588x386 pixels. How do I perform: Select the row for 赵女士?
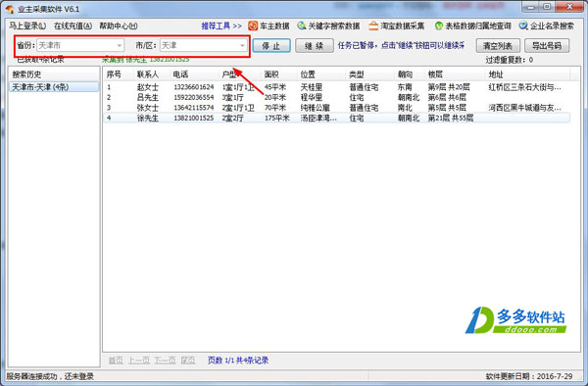[337, 87]
